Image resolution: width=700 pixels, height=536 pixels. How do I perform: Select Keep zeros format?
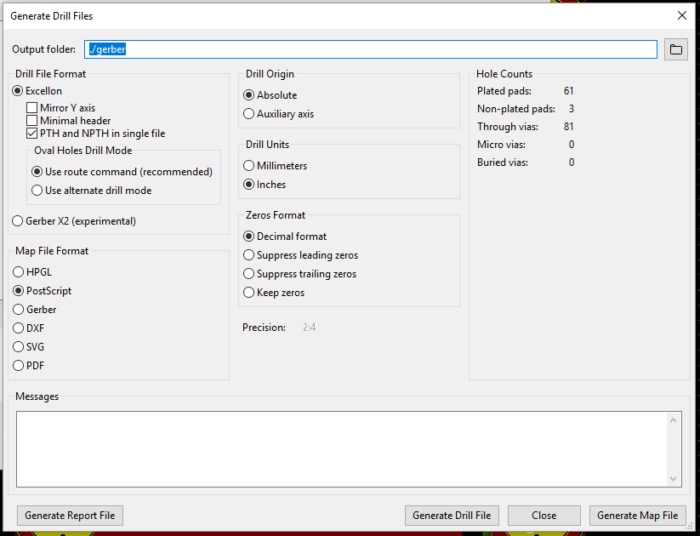249,293
